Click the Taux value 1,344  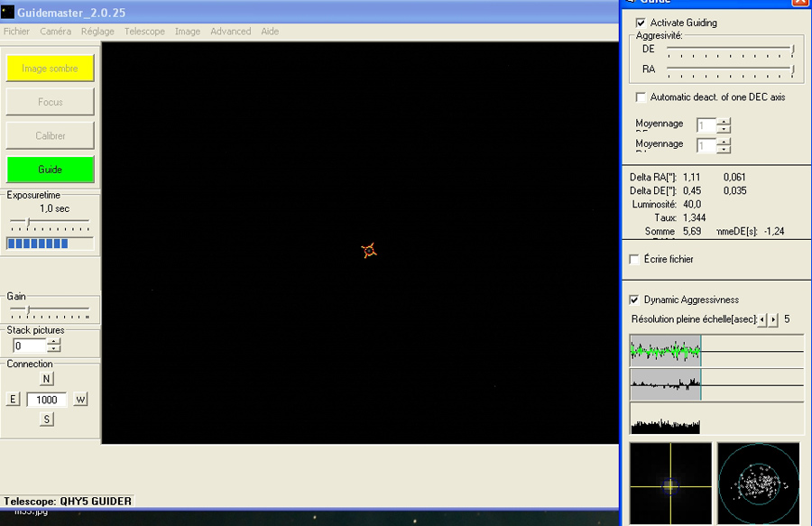tap(694, 217)
